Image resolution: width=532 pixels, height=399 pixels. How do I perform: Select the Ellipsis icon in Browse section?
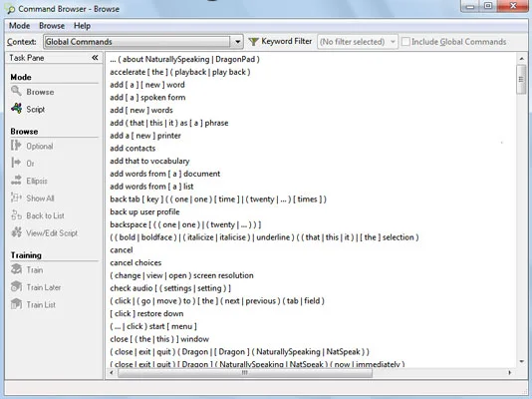pyautogui.click(x=16, y=181)
